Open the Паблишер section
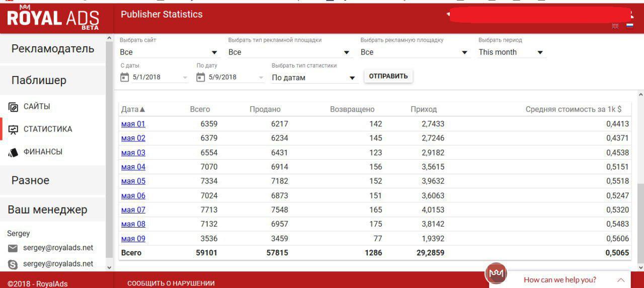Screen dimensions: 644x288 53,80
